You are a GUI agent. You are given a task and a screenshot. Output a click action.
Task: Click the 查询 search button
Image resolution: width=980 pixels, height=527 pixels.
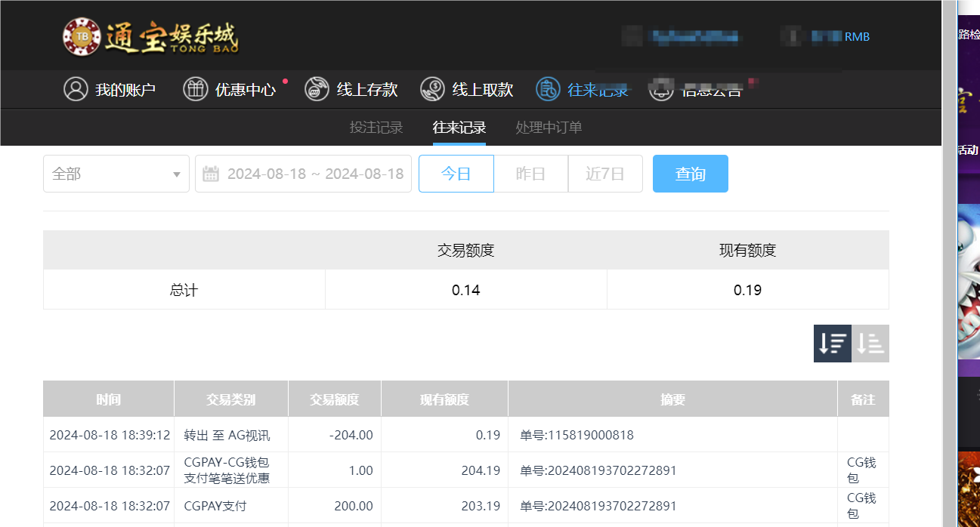point(690,173)
